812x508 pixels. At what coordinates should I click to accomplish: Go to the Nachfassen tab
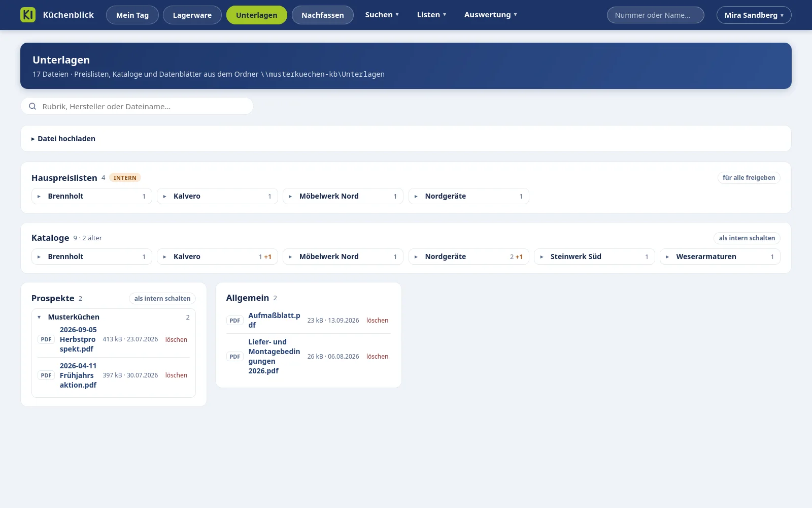tap(323, 15)
